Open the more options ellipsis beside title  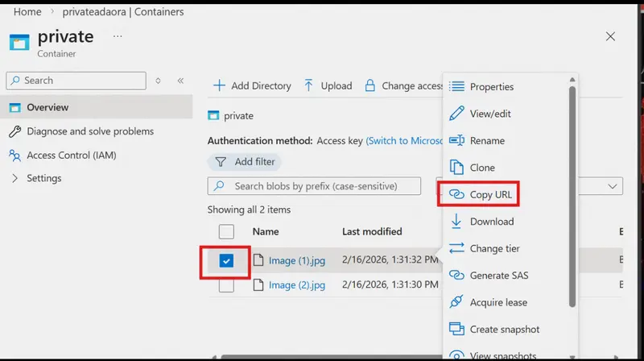[118, 36]
